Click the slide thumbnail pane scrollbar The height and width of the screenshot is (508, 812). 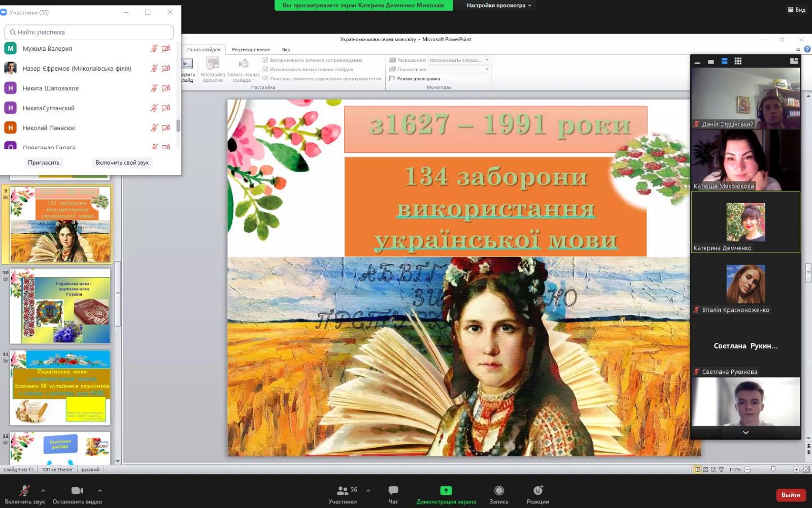coord(118,294)
